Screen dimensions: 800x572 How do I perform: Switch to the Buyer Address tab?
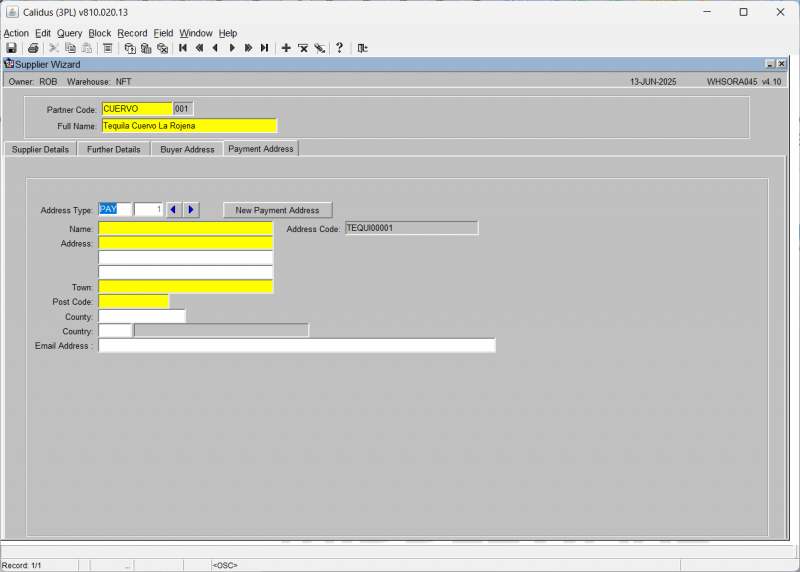pos(187,150)
